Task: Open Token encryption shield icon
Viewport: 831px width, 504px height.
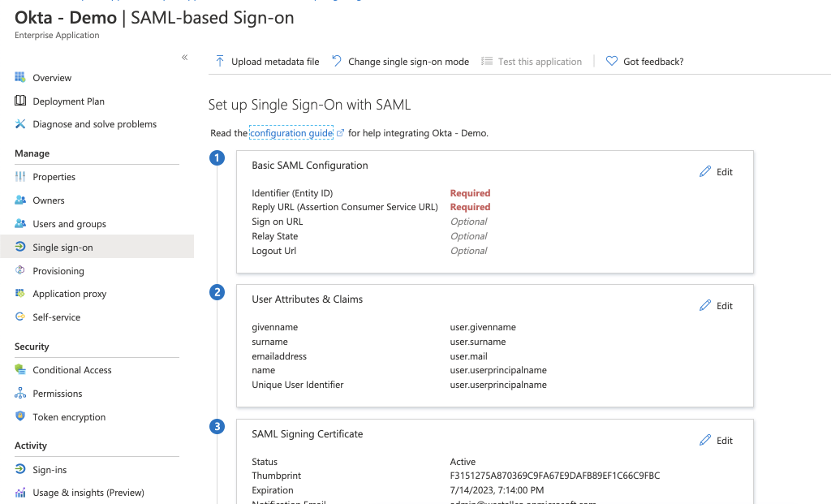Action: click(x=20, y=417)
